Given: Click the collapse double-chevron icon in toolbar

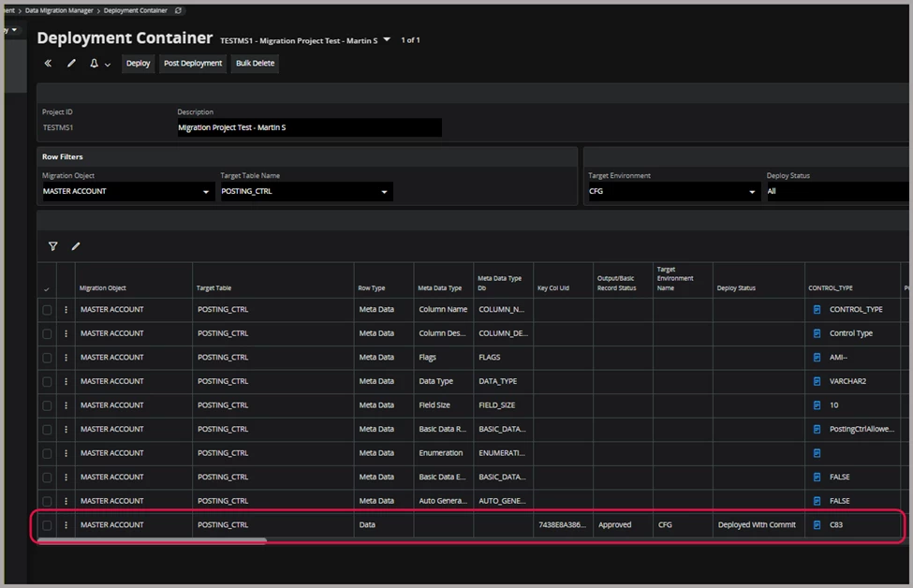Looking at the screenshot, I should click(48, 64).
